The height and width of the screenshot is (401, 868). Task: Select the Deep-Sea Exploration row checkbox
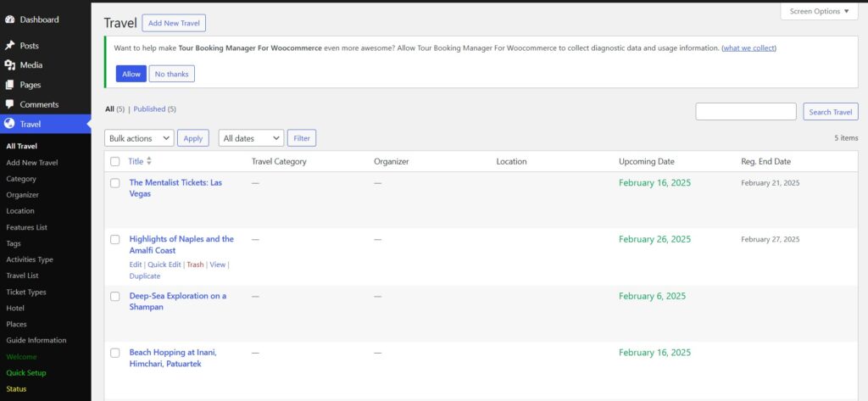[x=114, y=297]
